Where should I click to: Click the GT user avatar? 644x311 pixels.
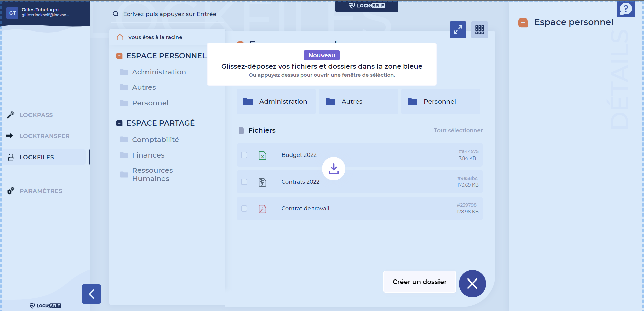coord(12,13)
